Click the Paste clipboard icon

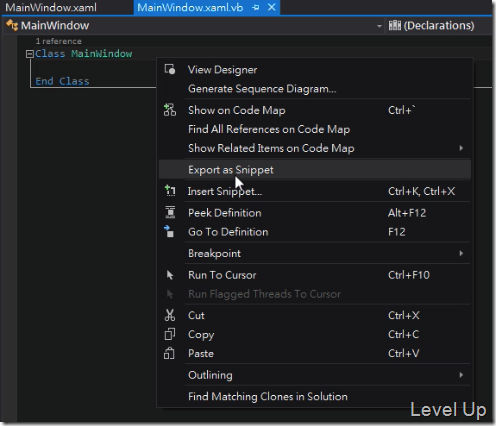tap(169, 353)
